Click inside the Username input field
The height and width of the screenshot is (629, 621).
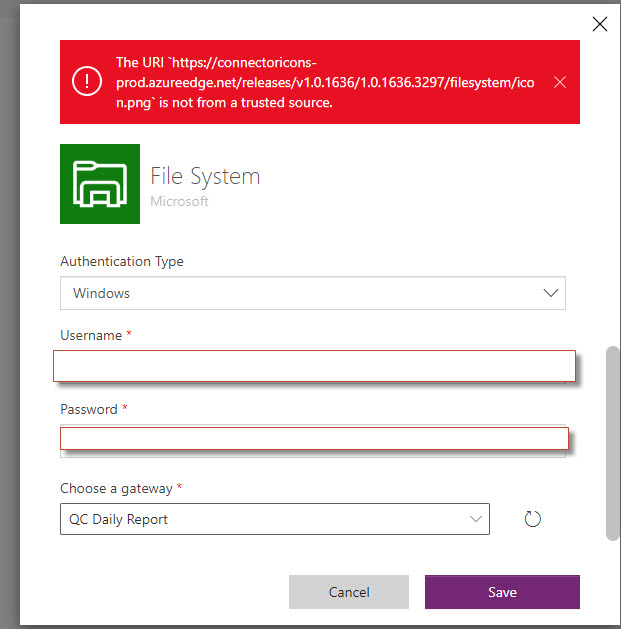pos(314,366)
